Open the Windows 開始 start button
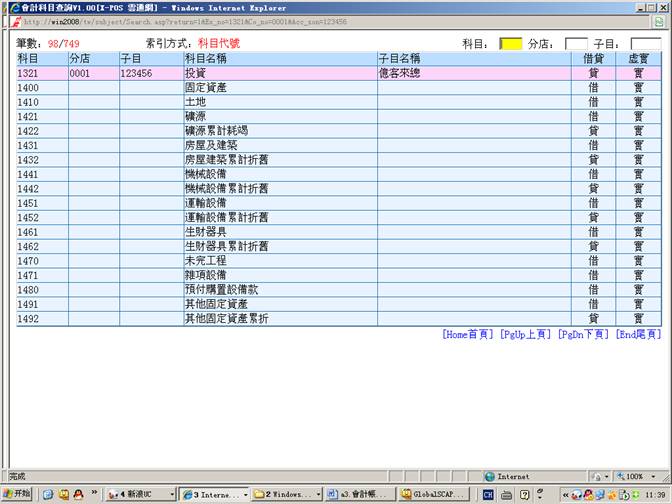This screenshot has width=672, height=504. pyautogui.click(x=17, y=494)
